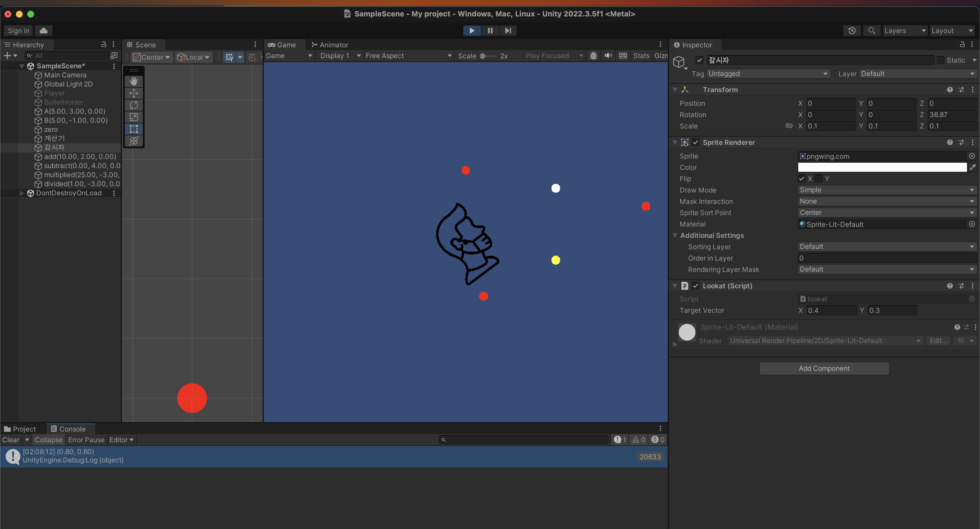This screenshot has width=980, height=529.
Task: Click the Clear console button
Action: 11,440
